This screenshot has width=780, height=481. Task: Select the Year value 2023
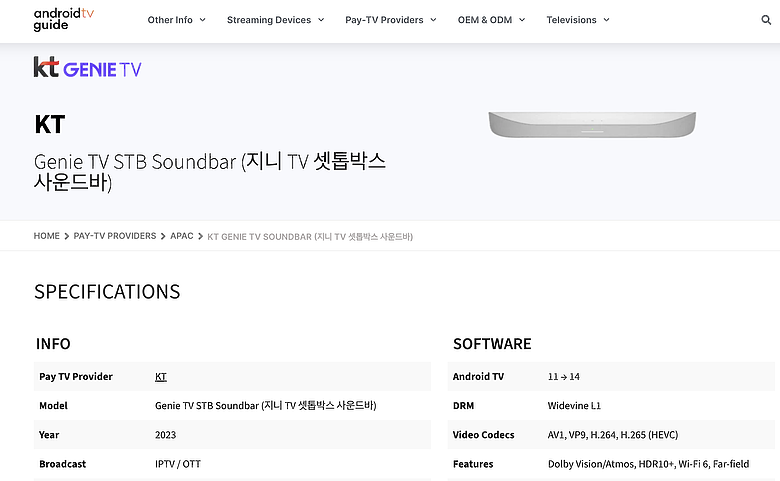(165, 435)
